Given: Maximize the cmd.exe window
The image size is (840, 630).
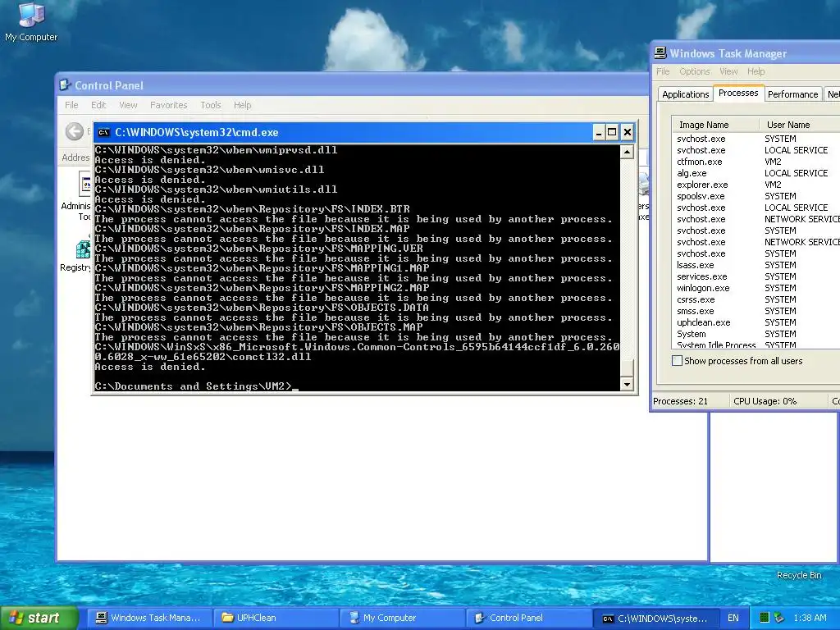Looking at the screenshot, I should pyautogui.click(x=612, y=132).
